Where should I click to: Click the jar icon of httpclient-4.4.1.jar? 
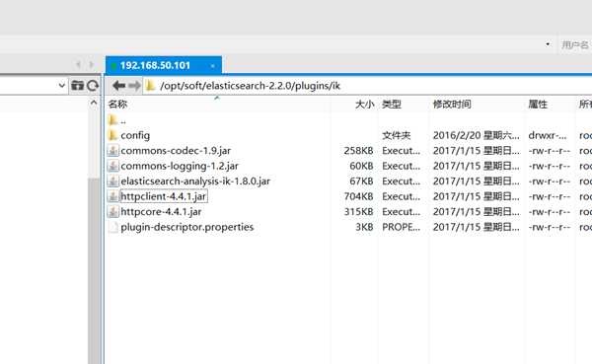coord(112,196)
